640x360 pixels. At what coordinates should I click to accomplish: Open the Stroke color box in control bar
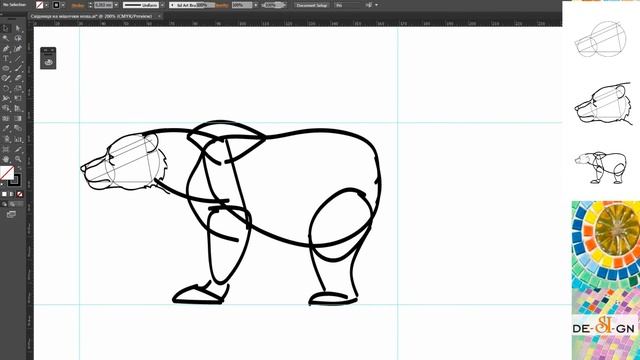(56, 5)
